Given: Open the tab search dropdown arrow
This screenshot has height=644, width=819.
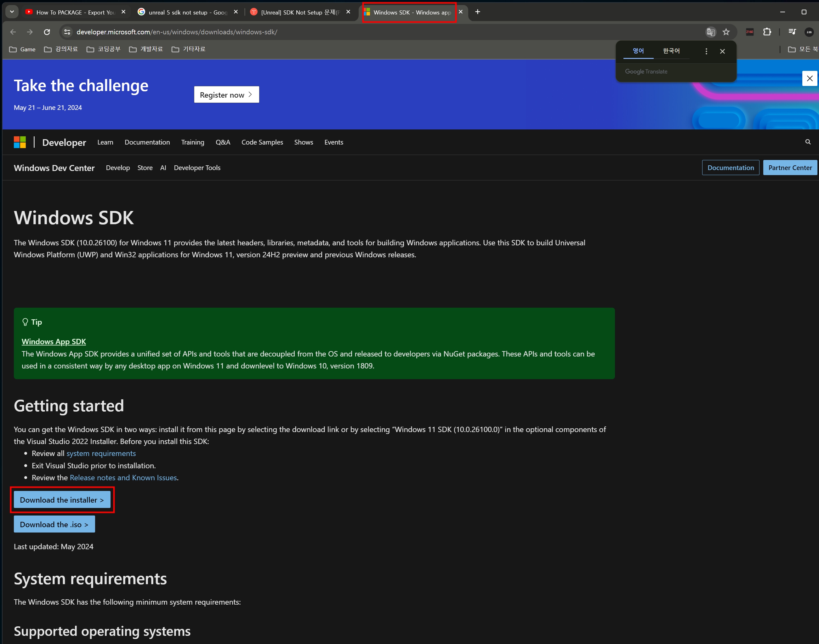Looking at the screenshot, I should 12,12.
